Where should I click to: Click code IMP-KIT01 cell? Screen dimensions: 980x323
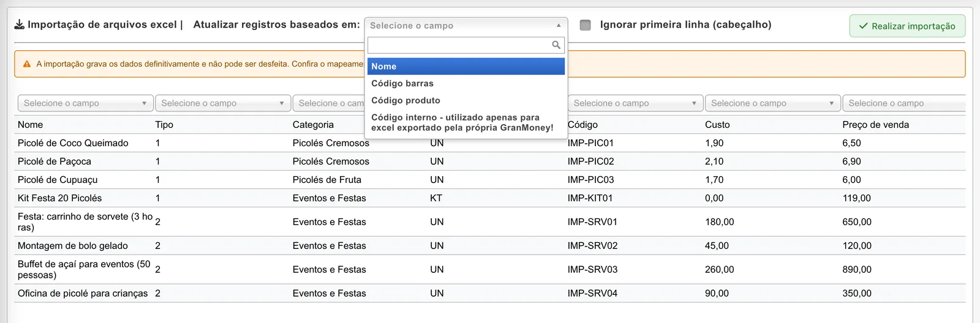pyautogui.click(x=590, y=198)
